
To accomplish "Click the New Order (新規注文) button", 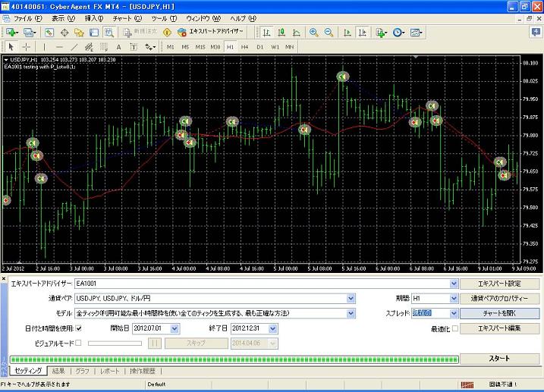I will click(140, 33).
